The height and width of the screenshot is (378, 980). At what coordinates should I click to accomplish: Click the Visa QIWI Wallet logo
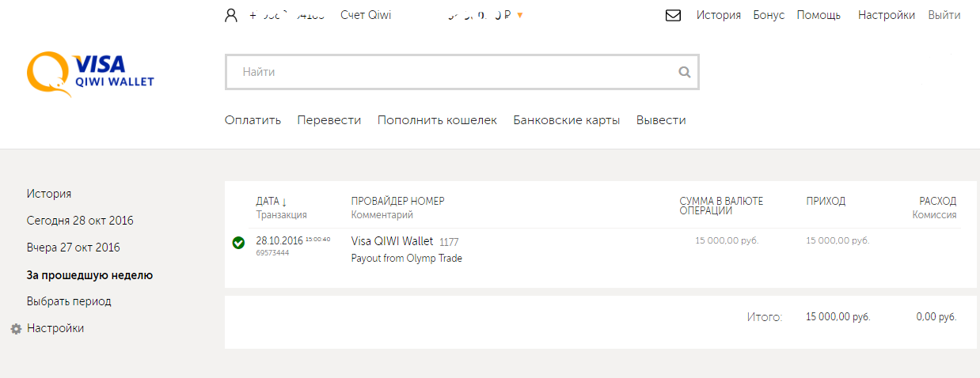(x=90, y=74)
